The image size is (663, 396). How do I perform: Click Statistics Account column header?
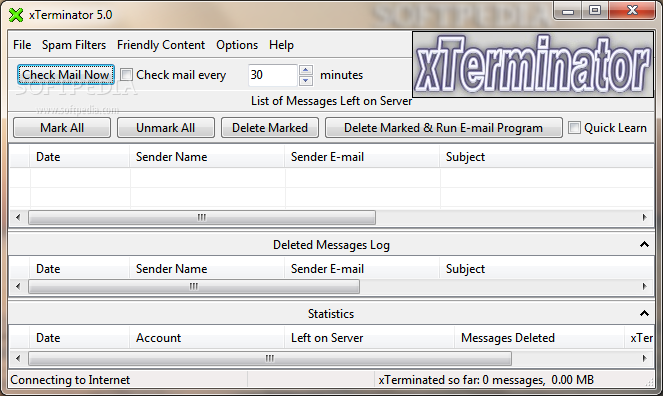coord(207,338)
